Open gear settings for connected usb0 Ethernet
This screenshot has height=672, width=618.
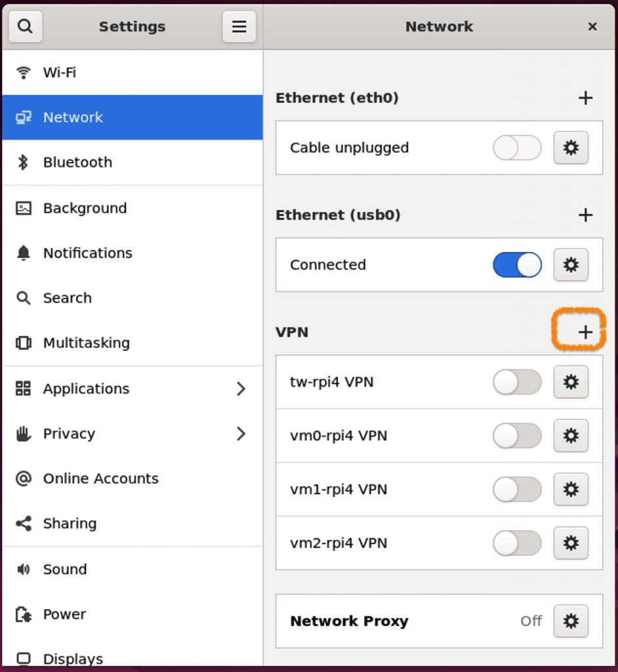coord(571,265)
